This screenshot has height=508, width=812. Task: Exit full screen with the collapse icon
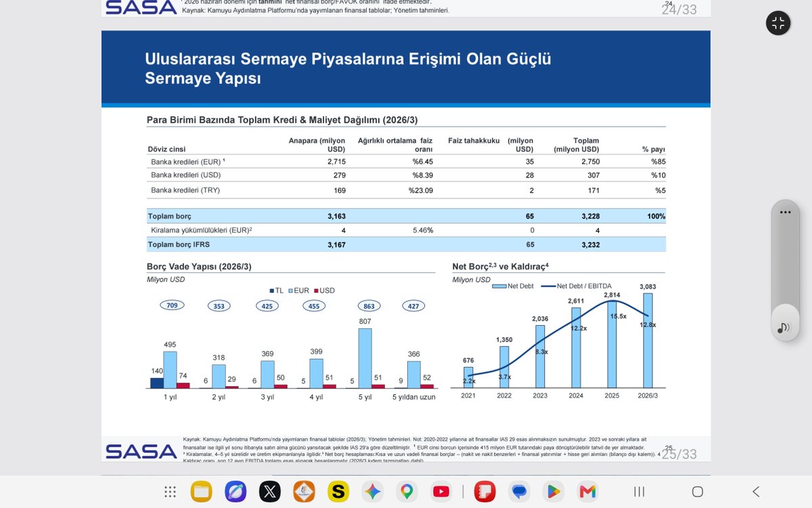coord(778,24)
